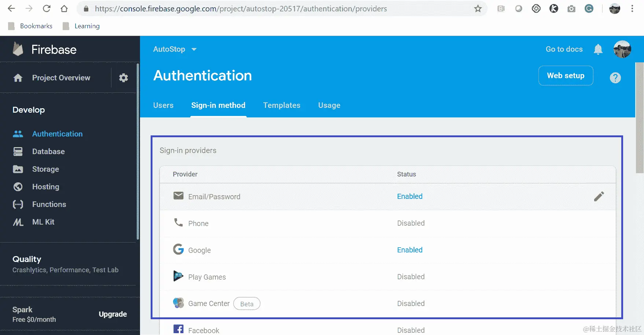644x335 pixels.
Task: Select the Usage tab
Action: pyautogui.click(x=329, y=105)
